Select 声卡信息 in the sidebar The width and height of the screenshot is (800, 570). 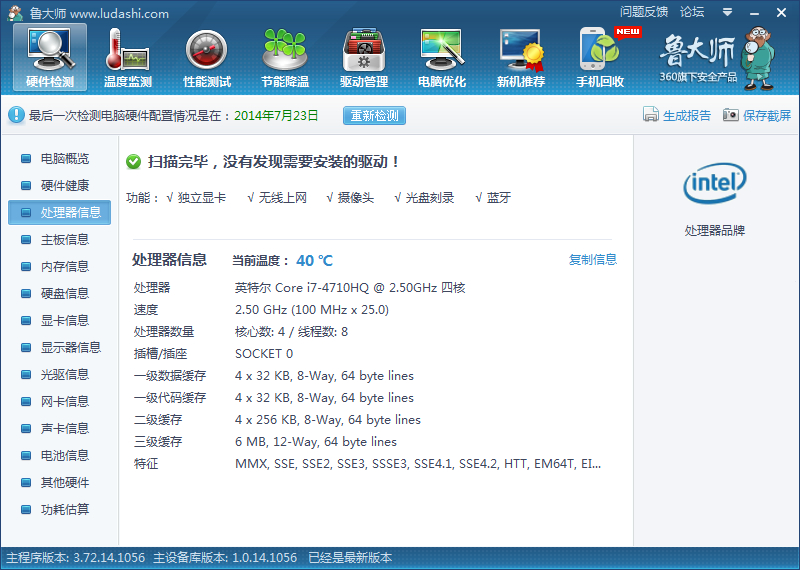click(x=59, y=428)
